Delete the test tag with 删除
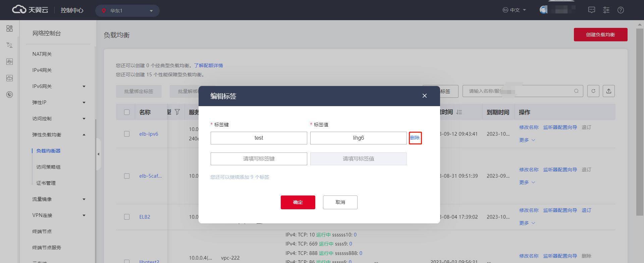 [415, 138]
